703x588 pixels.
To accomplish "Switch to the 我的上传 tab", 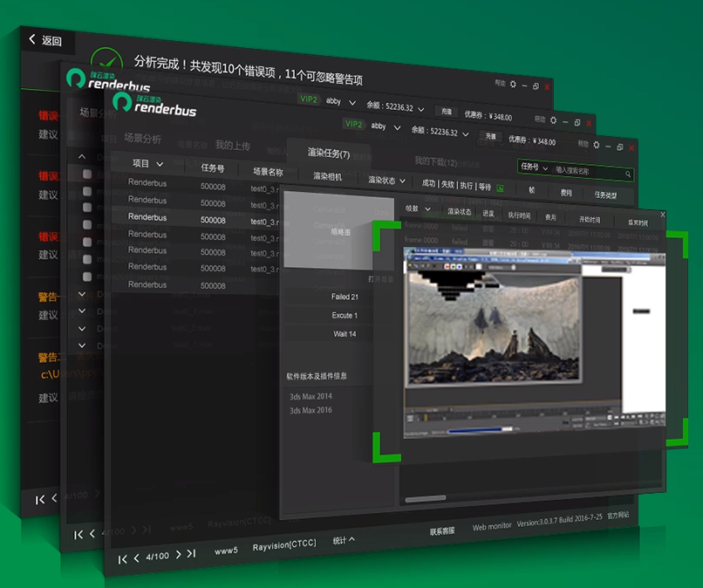I will click(233, 145).
